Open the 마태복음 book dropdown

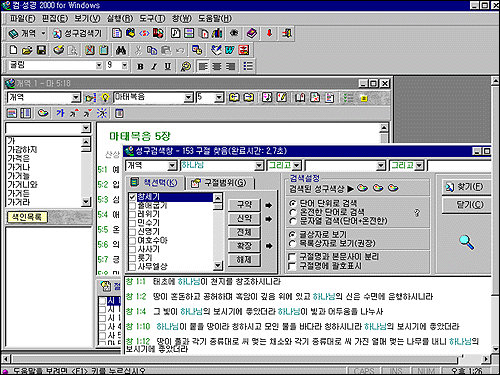click(189, 98)
